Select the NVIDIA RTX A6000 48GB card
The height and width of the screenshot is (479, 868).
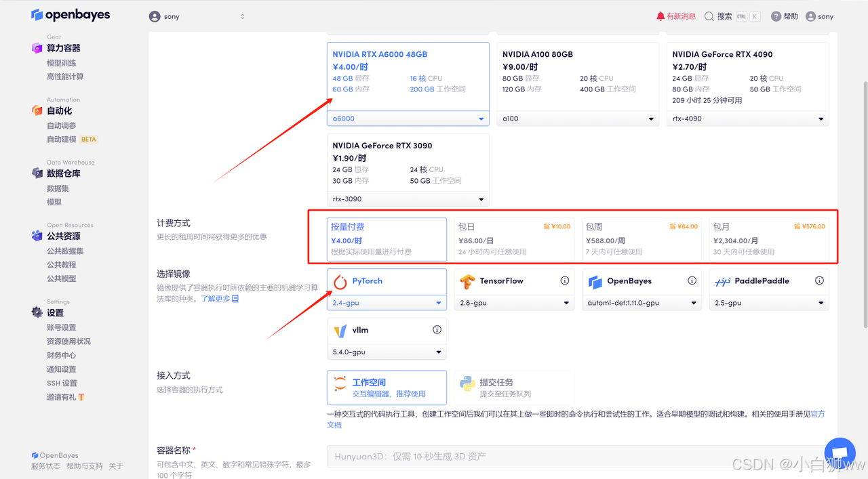(408, 85)
